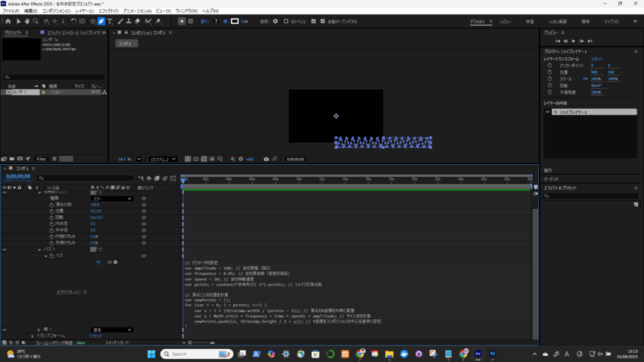Click the Home icon in the toolbar
Viewport: 644px width, 362px height.
click(7, 21)
